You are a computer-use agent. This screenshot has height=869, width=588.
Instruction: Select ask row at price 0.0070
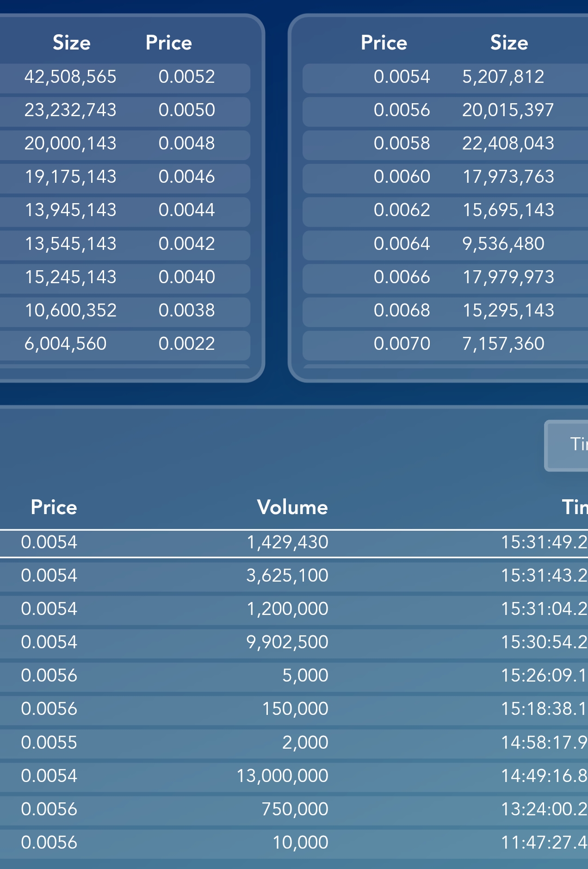tap(444, 344)
